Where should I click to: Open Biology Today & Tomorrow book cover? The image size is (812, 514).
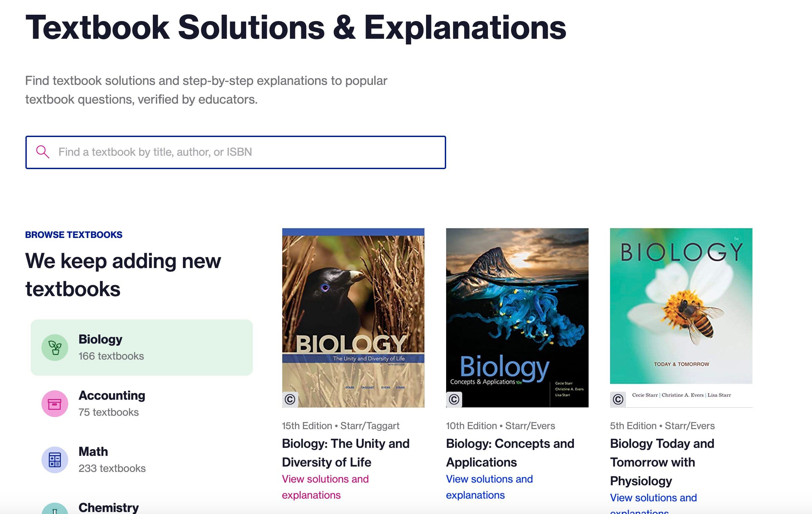681,317
